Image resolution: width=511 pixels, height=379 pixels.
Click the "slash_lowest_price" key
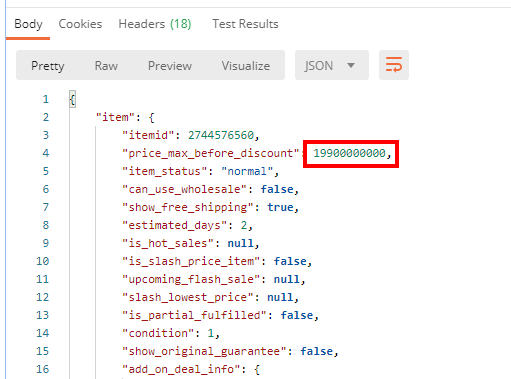[x=188, y=297]
